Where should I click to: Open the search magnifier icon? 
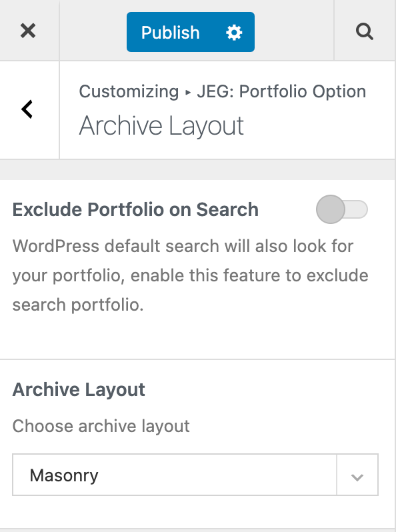[365, 31]
